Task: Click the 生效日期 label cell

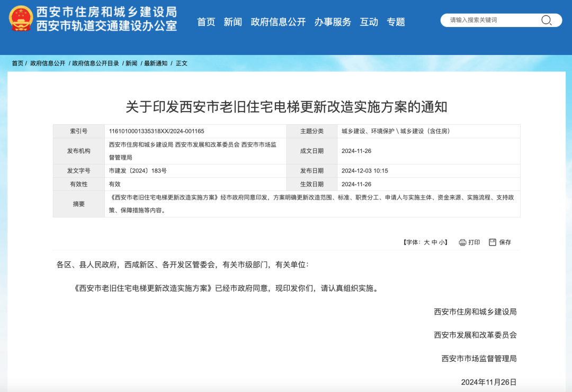Action: (x=312, y=184)
